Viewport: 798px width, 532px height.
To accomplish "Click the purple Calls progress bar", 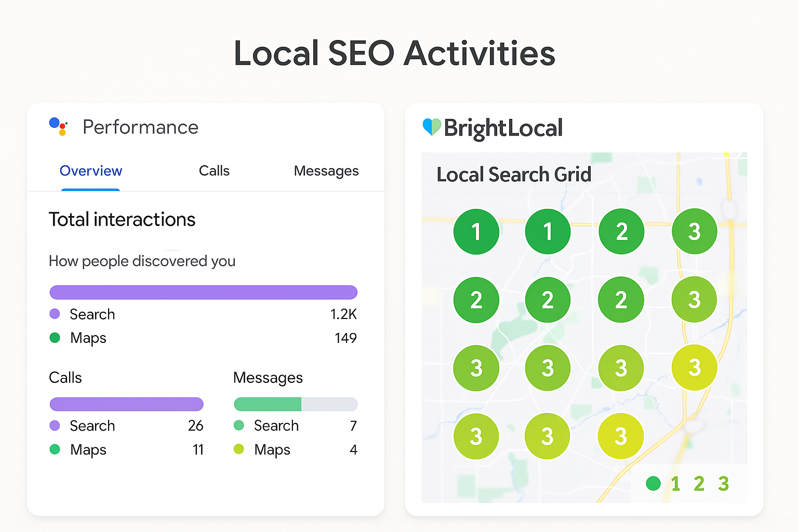I will click(x=126, y=404).
